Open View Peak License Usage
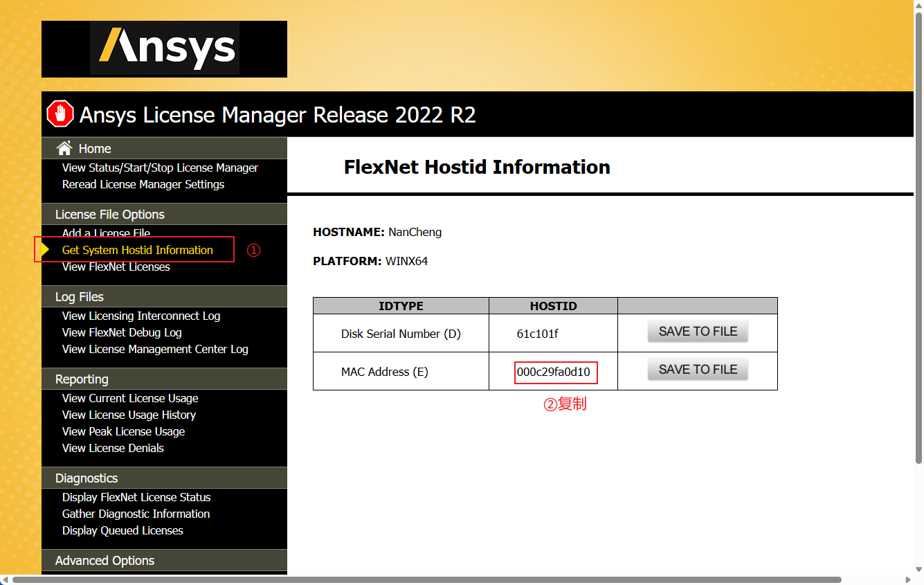Screen dimensions: 924x585 123,431
